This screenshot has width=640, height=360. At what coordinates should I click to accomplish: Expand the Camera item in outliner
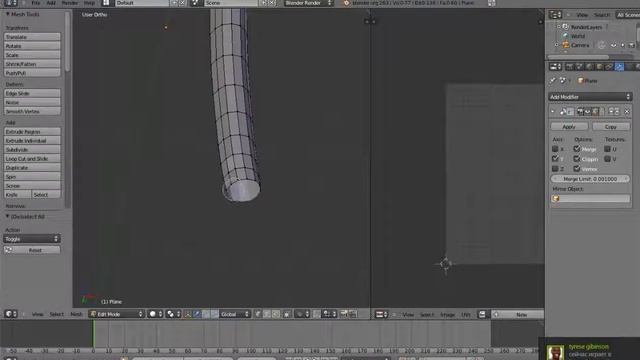click(x=556, y=45)
